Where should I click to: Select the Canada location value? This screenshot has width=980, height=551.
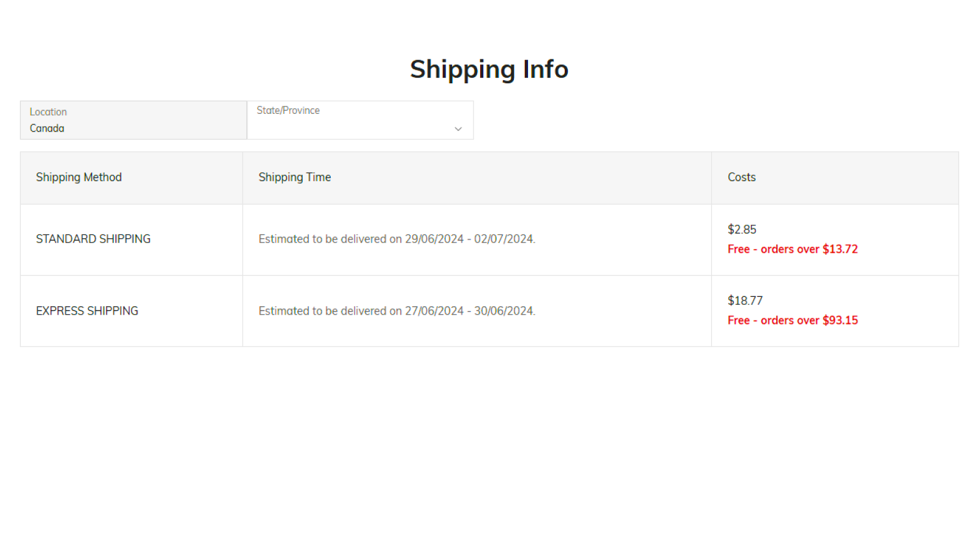point(47,129)
